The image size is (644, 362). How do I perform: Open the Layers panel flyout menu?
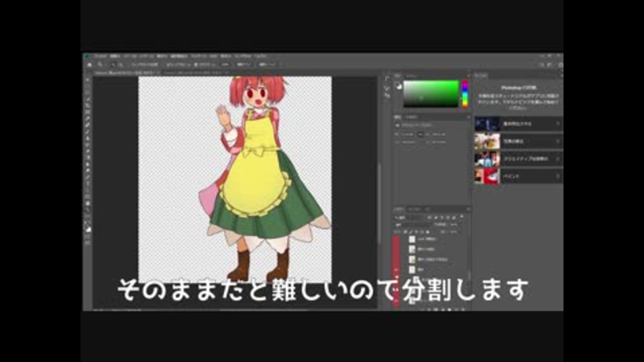click(468, 209)
